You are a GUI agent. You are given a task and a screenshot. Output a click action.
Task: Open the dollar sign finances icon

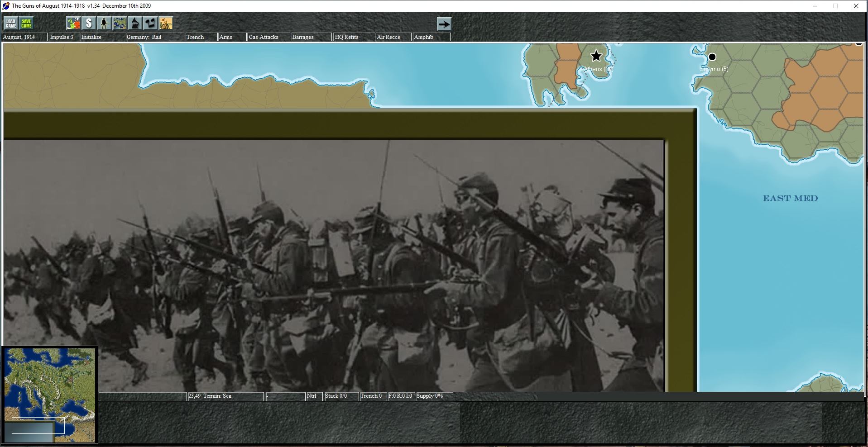coord(89,23)
